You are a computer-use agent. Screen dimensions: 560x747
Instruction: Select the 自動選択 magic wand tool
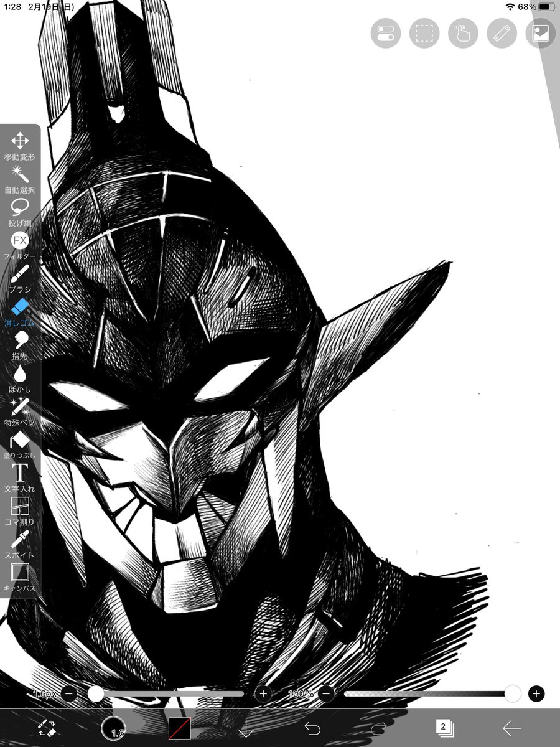pyautogui.click(x=20, y=179)
